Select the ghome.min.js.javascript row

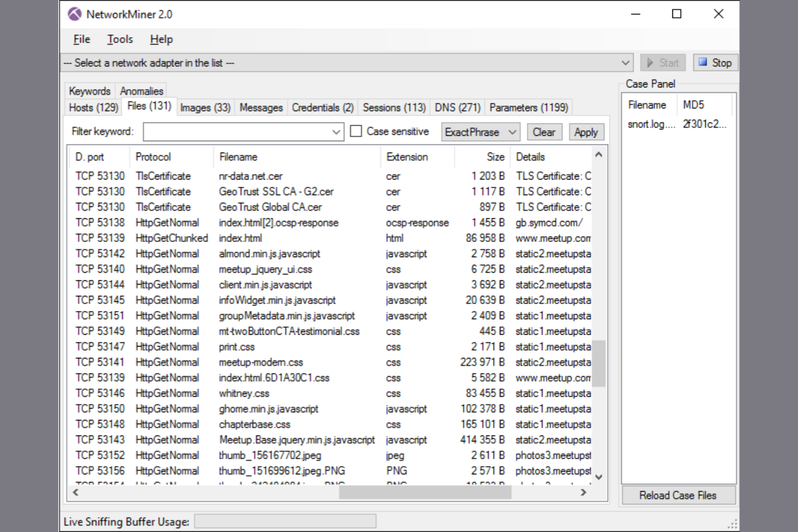point(330,409)
